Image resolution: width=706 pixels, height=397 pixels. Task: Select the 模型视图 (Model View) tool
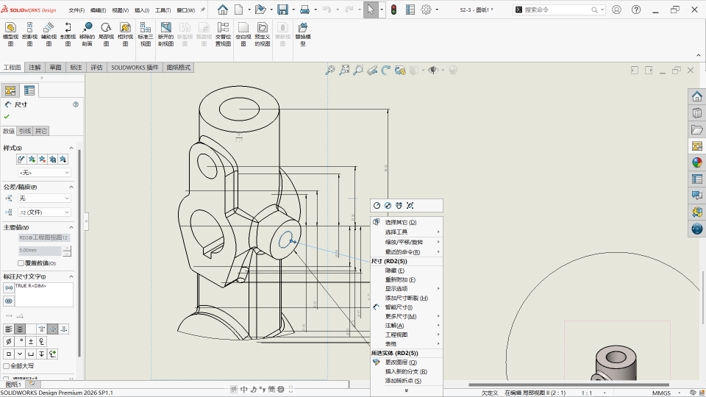tap(10, 34)
